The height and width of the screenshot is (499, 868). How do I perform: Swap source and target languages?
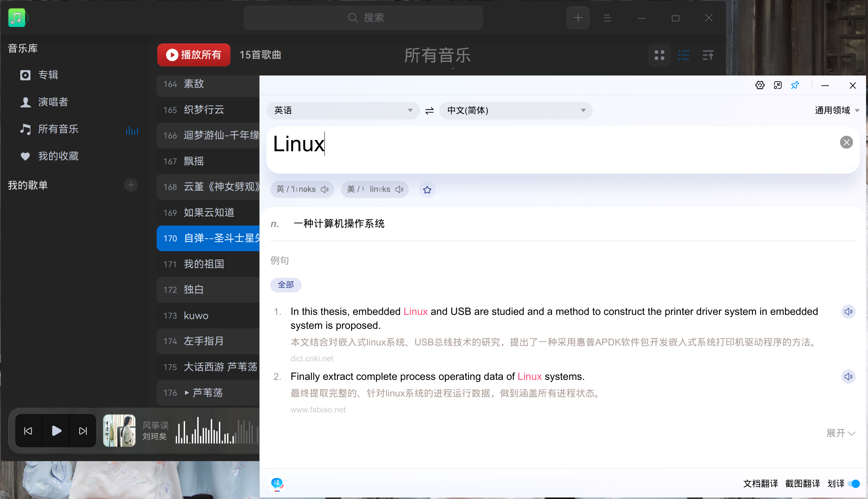click(429, 111)
